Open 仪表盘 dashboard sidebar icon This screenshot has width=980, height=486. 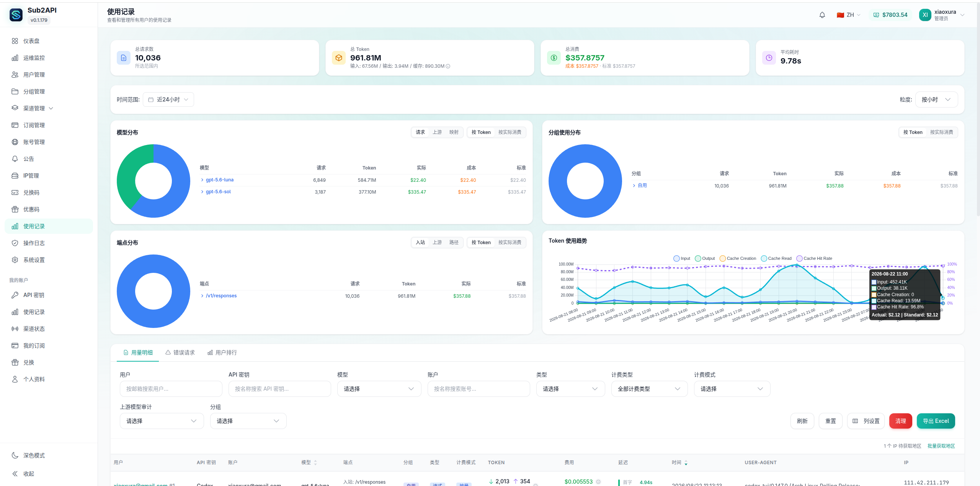pos(15,41)
